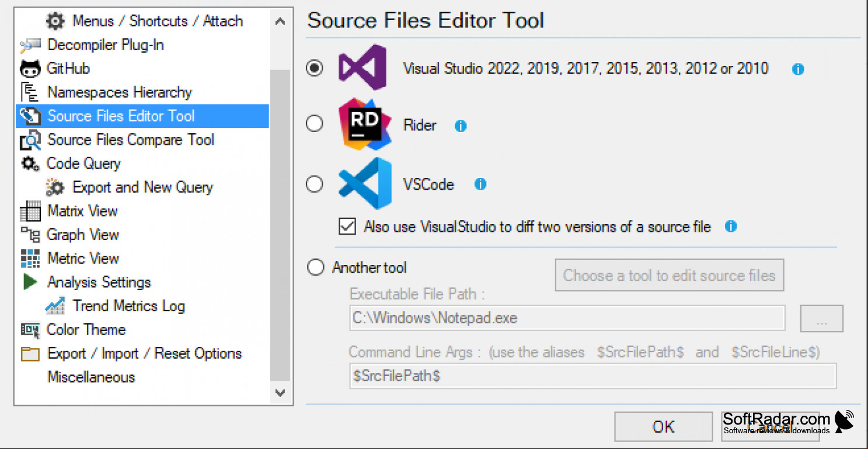
Task: Confirm the options with the OK button
Action: point(663,427)
